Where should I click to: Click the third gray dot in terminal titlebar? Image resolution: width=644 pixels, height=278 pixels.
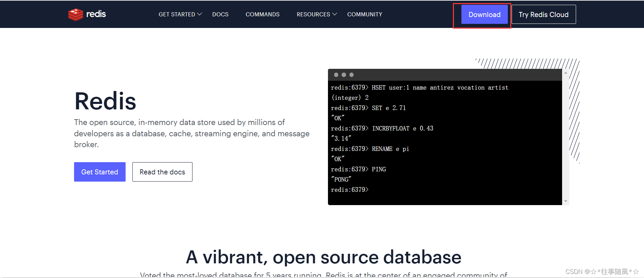pyautogui.click(x=352, y=75)
